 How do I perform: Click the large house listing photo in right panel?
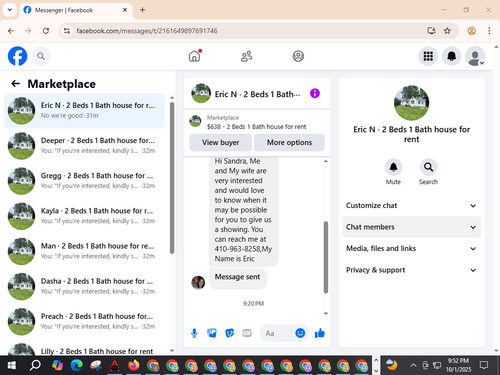[x=411, y=102]
